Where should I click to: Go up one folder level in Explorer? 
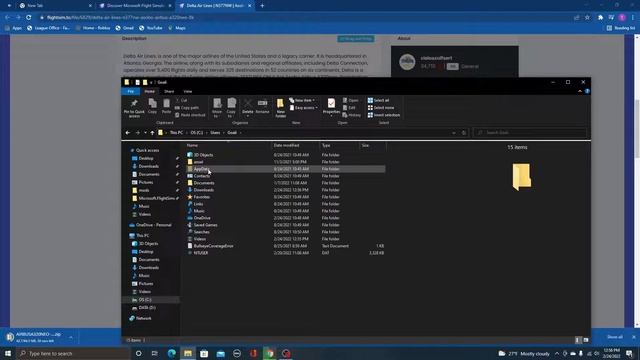pyautogui.click(x=152, y=133)
